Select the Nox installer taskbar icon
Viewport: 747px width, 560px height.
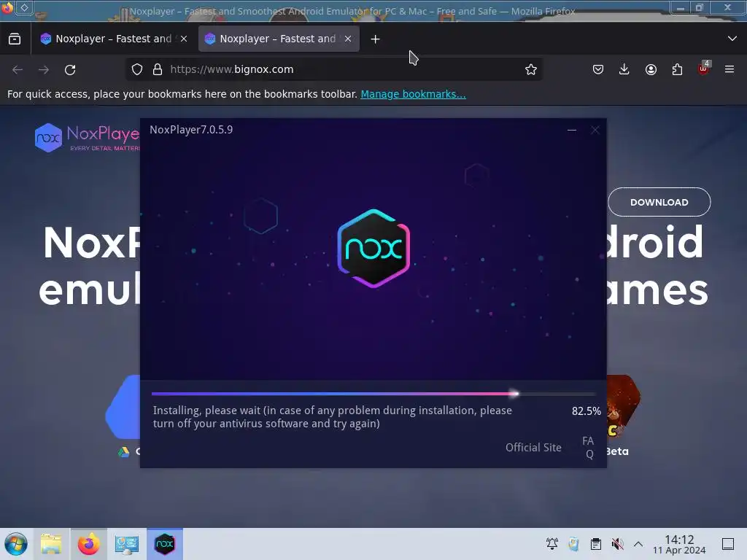pyautogui.click(x=165, y=544)
